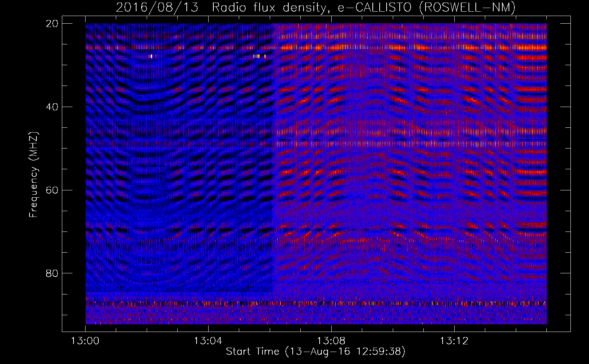Screen dimensions: 589x364
Task: Click the 'Start Time (13-Aug-16 12:59:38)' label
Action: 316,352
